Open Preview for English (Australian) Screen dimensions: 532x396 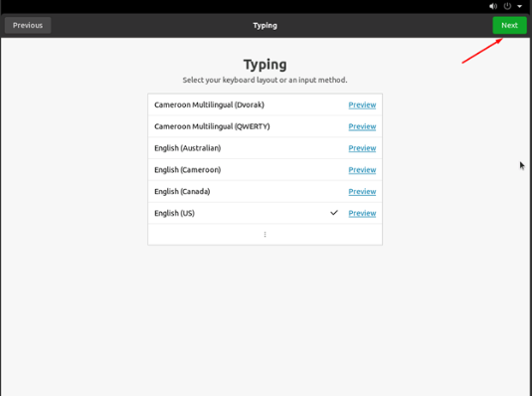(362, 148)
